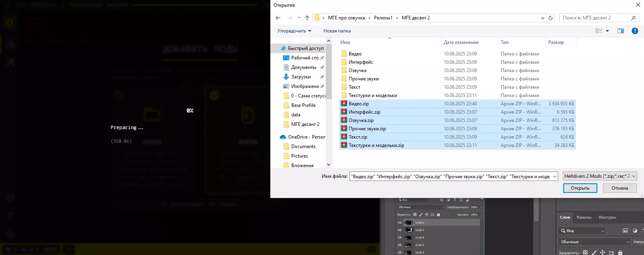The height and width of the screenshot is (255, 644).
Task: Click the search field for МГЕ десант 2
Action: coord(596,18)
